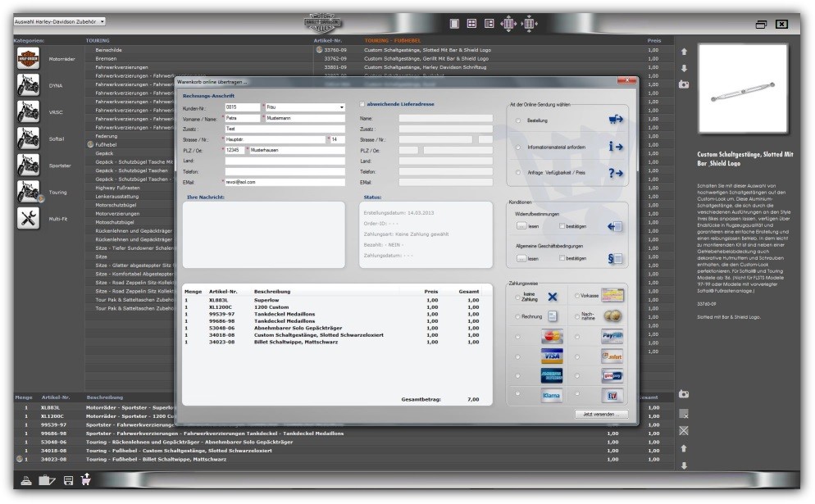
Task: Enable abweichende Lieferadresse checkbox
Action: [x=363, y=104]
